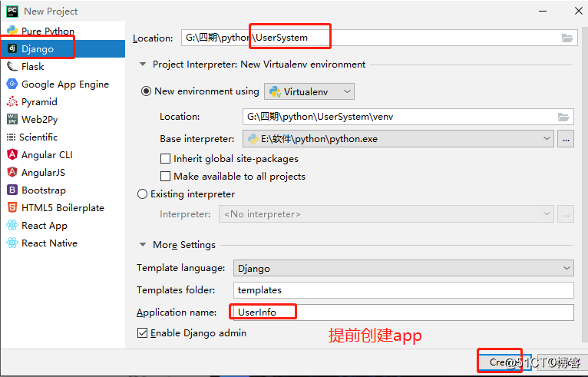588x377 pixels.
Task: Click the PyCharm logo in title bar
Action: 12,12
